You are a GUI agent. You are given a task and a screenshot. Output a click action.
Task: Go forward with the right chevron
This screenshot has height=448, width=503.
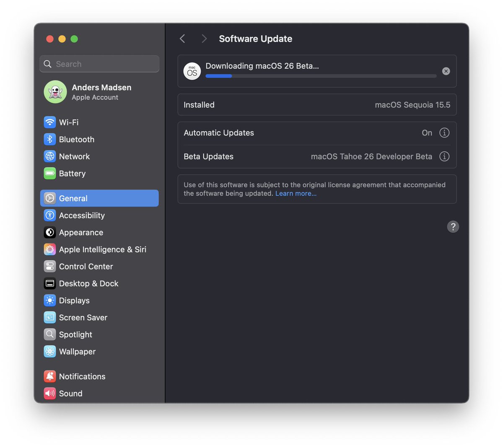(x=204, y=39)
